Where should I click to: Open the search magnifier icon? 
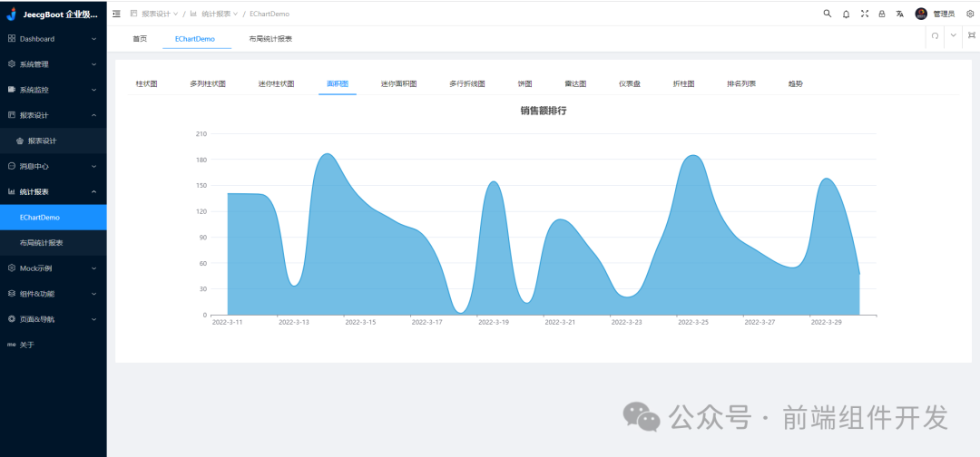828,13
